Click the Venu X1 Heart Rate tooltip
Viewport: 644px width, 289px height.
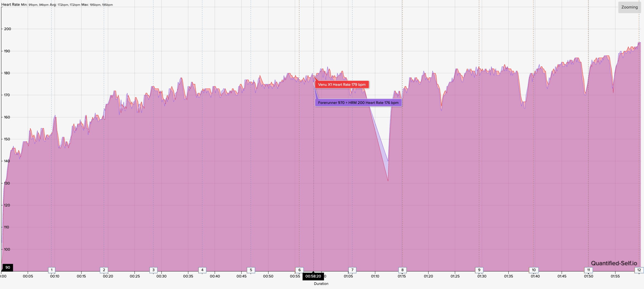pos(342,84)
